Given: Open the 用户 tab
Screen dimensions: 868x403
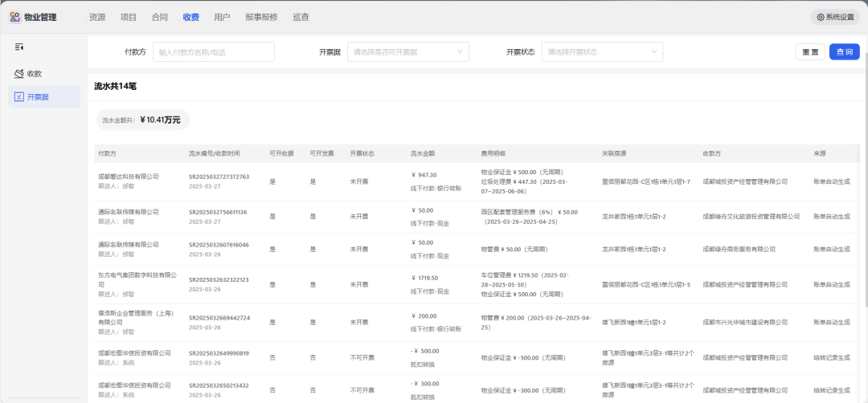Looking at the screenshot, I should click(x=223, y=17).
